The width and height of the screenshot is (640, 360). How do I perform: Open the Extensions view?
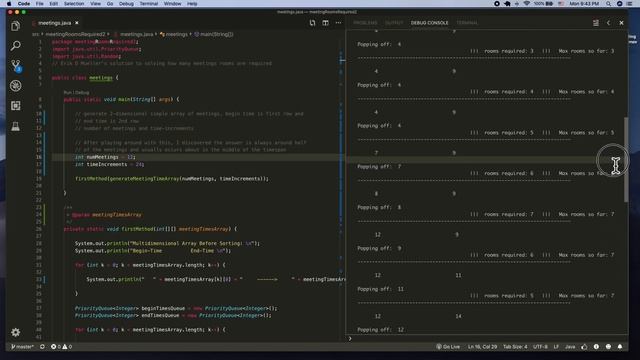[16, 106]
